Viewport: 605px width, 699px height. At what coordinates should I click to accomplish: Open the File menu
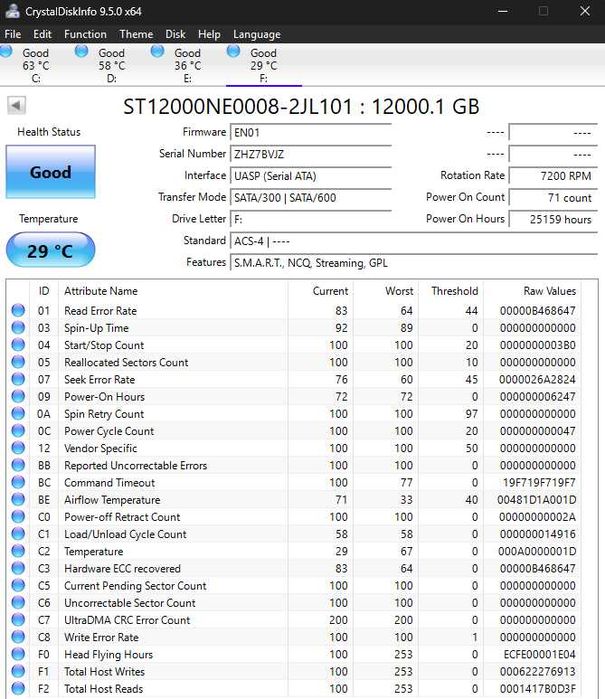[x=12, y=34]
